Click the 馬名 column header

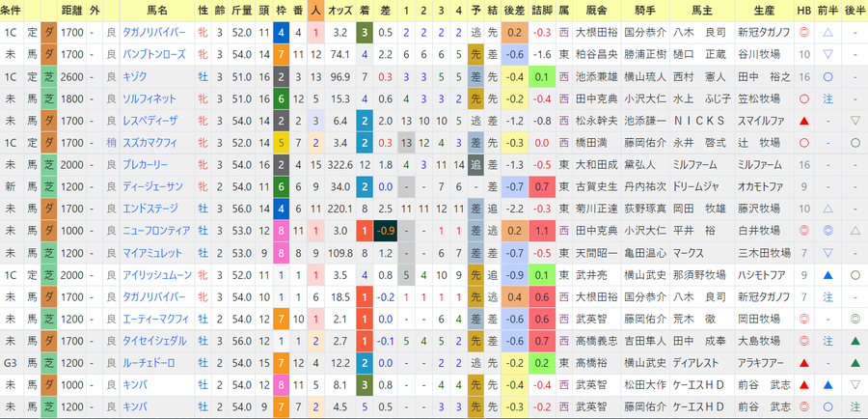point(157,11)
